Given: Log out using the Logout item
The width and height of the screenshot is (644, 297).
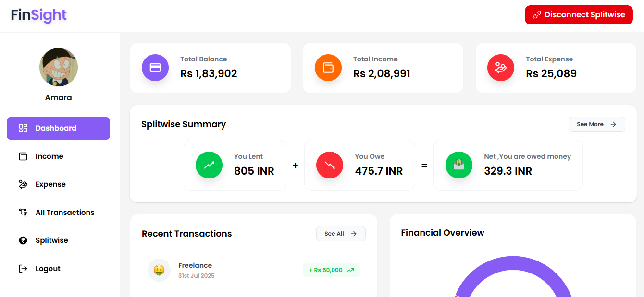Looking at the screenshot, I should [x=58, y=269].
